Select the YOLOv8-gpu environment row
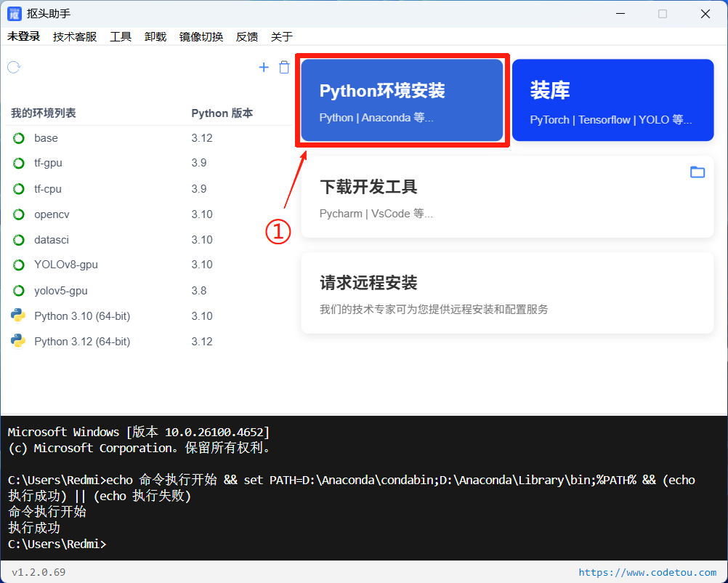The width and height of the screenshot is (728, 583). coord(148,265)
